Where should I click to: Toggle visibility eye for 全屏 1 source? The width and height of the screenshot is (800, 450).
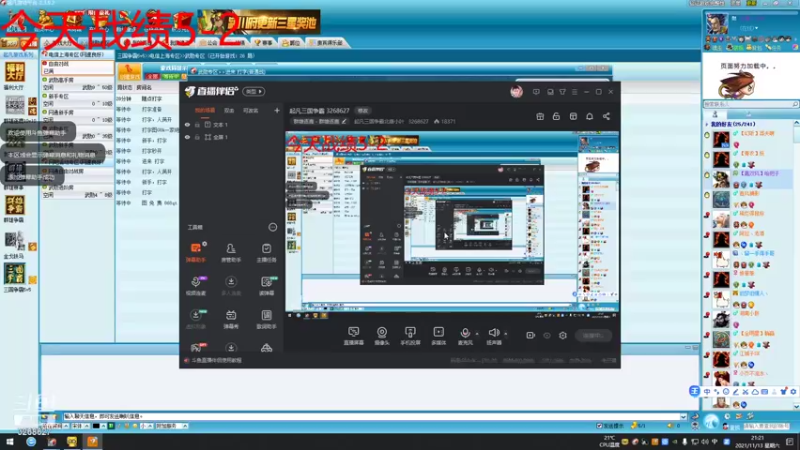pos(187,137)
